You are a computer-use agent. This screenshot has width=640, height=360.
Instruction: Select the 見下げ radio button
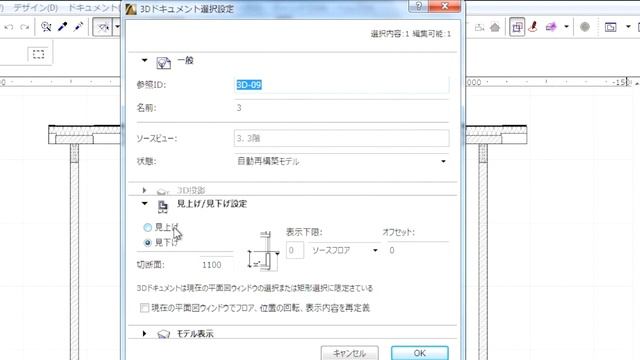pyautogui.click(x=148, y=243)
